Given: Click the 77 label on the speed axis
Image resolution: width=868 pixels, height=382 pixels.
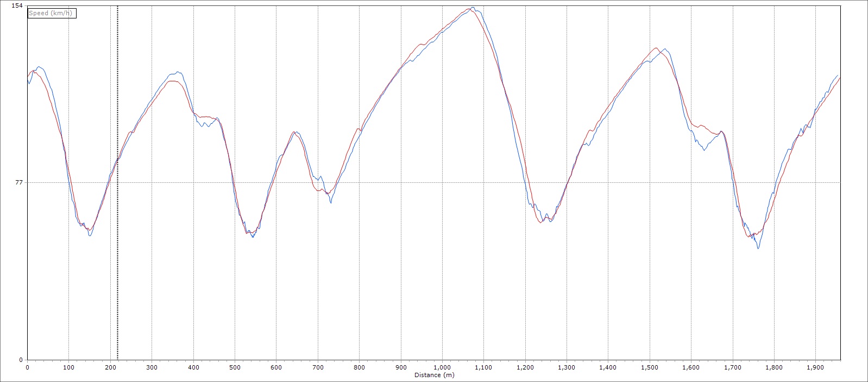Looking at the screenshot, I should (20, 183).
